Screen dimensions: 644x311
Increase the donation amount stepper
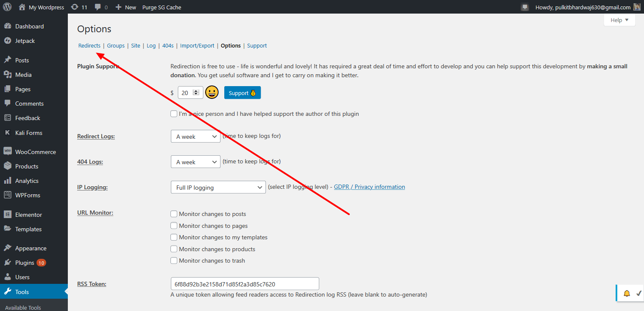(x=195, y=90)
